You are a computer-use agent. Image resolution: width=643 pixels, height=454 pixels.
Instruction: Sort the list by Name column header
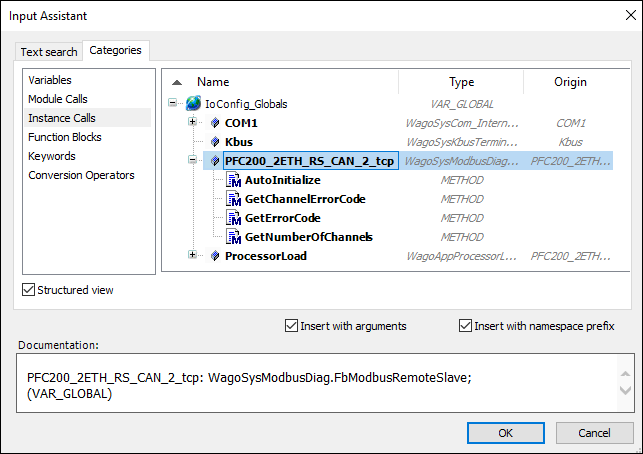(x=213, y=82)
